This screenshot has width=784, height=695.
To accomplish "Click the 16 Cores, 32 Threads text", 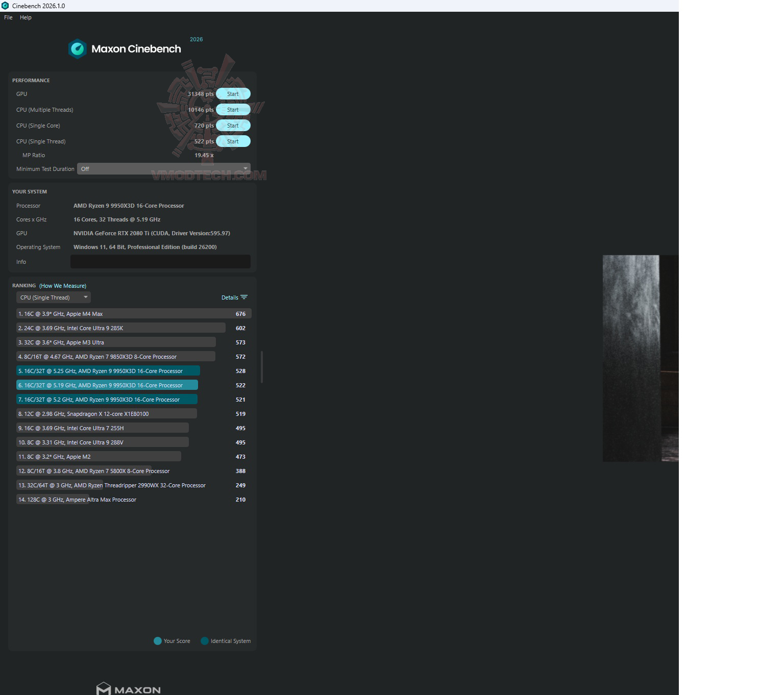I will click(117, 219).
